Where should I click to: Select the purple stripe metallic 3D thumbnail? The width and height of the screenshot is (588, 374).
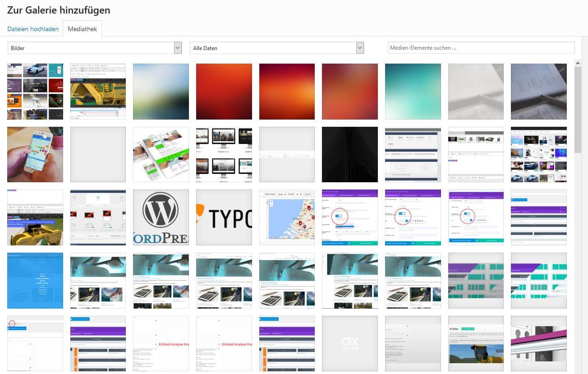click(539, 344)
